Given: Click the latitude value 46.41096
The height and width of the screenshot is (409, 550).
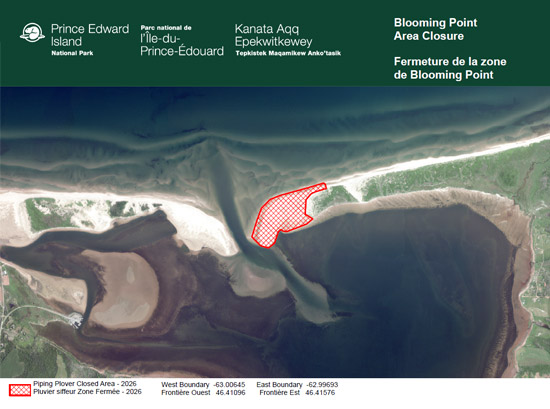Looking at the screenshot, I should point(230,393).
